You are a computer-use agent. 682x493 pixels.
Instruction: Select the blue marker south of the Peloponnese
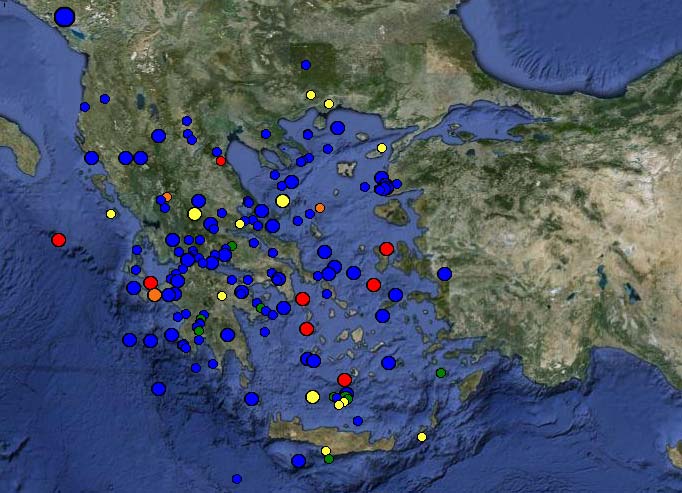[252, 399]
